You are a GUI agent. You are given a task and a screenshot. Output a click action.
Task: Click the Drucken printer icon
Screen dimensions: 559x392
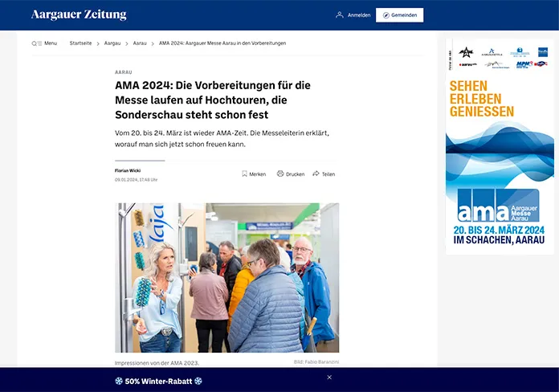point(280,174)
